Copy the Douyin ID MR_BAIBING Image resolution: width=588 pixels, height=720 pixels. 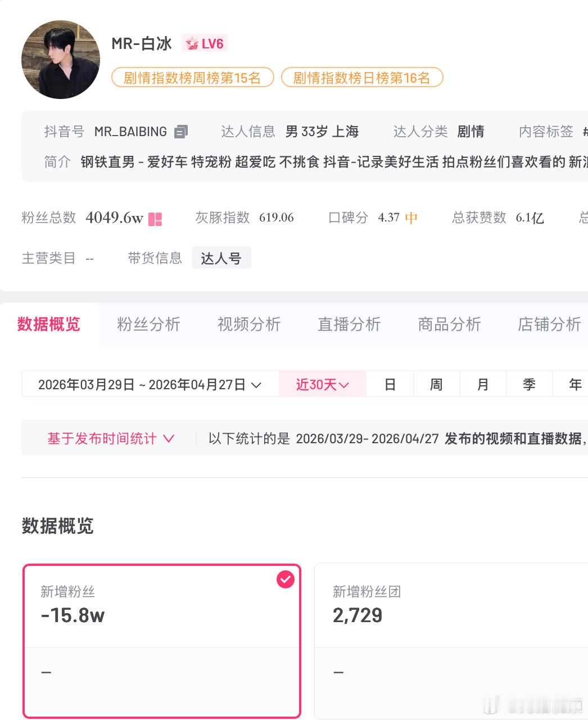tap(179, 131)
